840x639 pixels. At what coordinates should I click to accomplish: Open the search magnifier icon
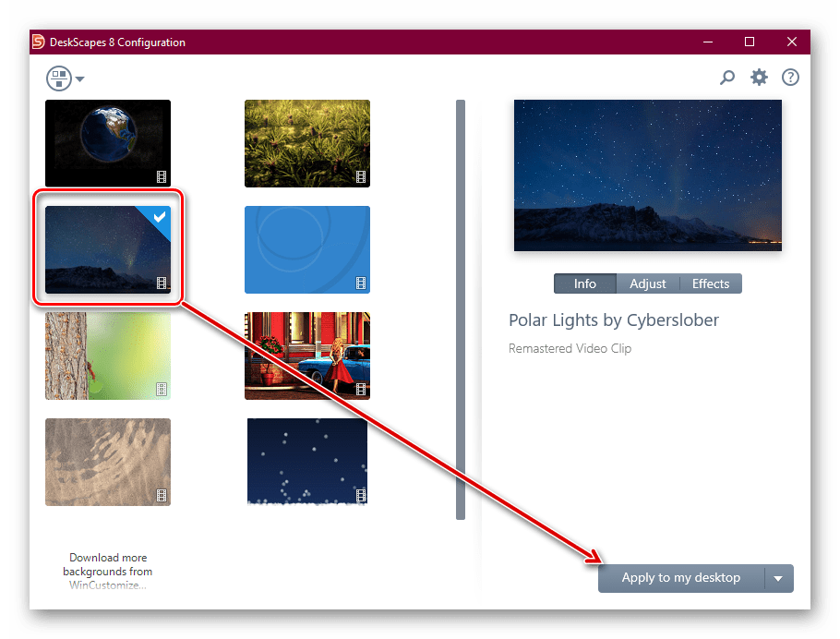[726, 78]
